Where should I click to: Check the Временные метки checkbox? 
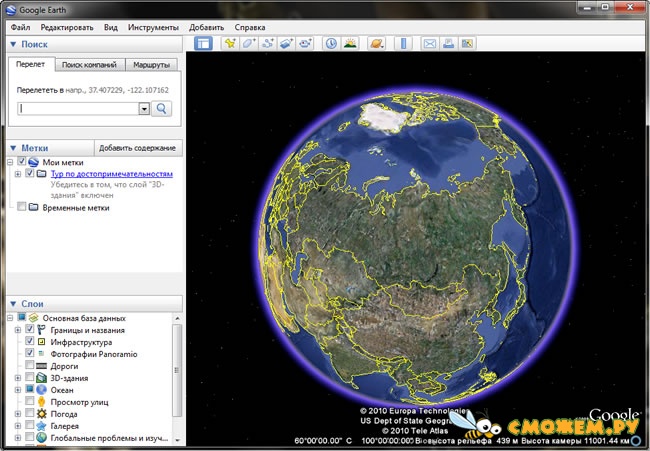pyautogui.click(x=22, y=206)
